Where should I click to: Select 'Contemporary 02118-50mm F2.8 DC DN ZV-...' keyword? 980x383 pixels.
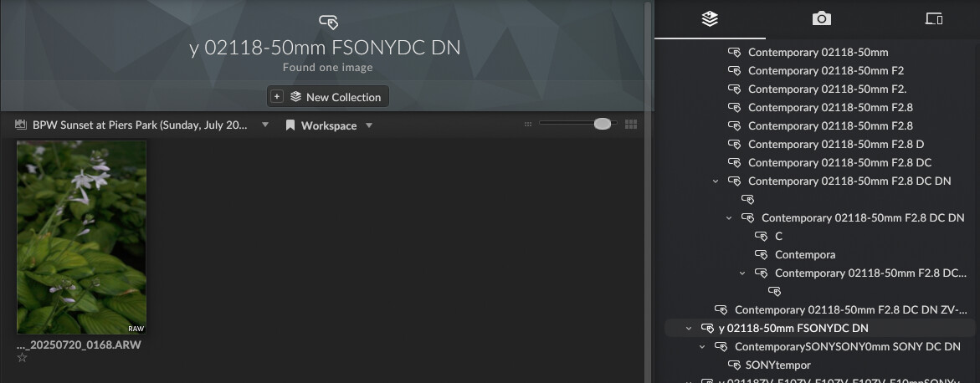pyautogui.click(x=849, y=309)
